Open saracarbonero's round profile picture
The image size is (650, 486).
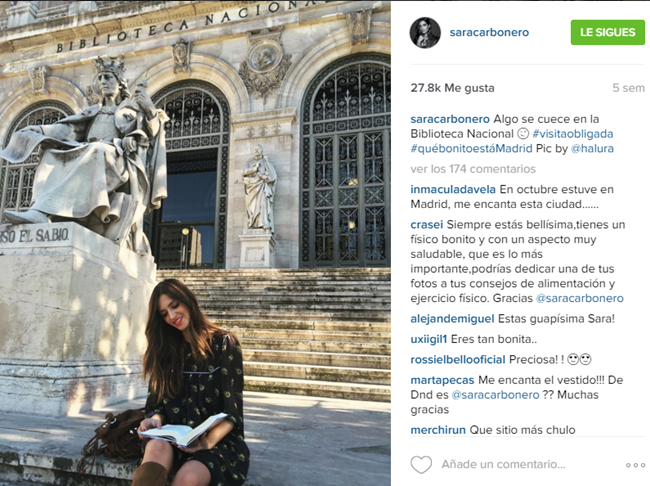click(x=425, y=32)
